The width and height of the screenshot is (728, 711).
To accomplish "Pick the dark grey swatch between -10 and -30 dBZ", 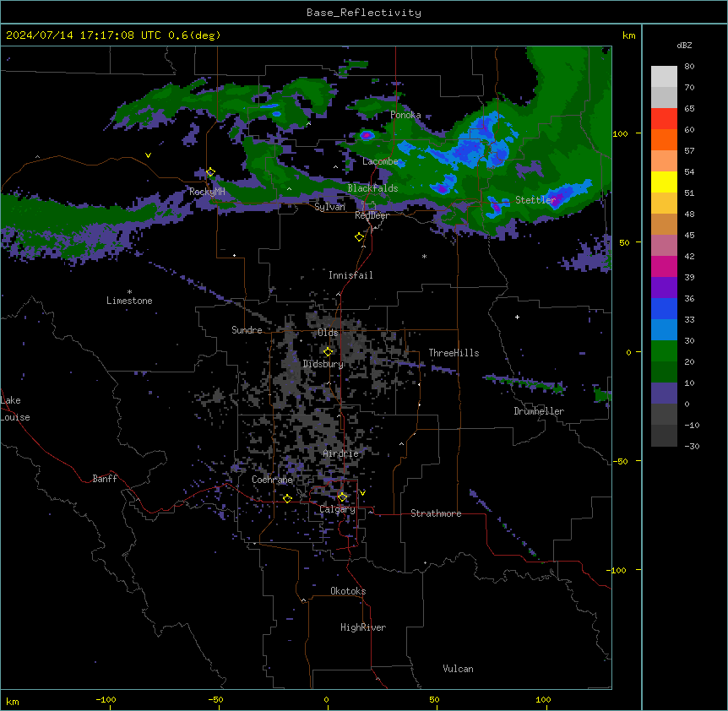I will pyautogui.click(x=664, y=436).
